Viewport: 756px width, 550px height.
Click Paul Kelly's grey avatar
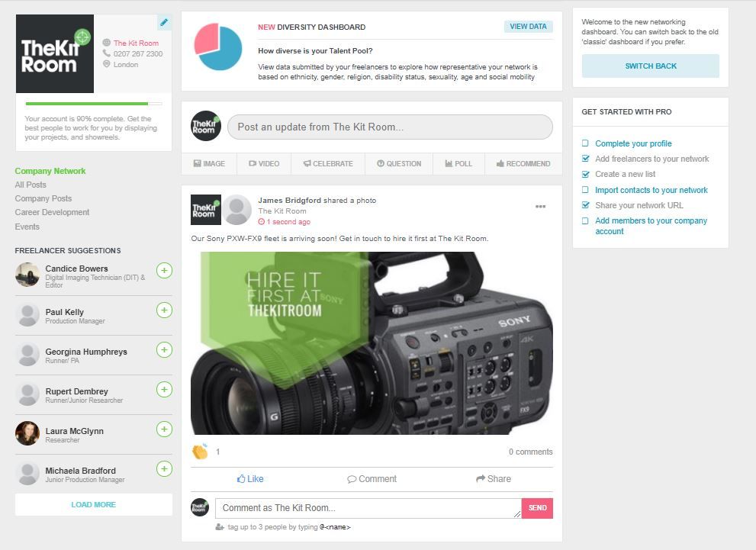coord(27,314)
